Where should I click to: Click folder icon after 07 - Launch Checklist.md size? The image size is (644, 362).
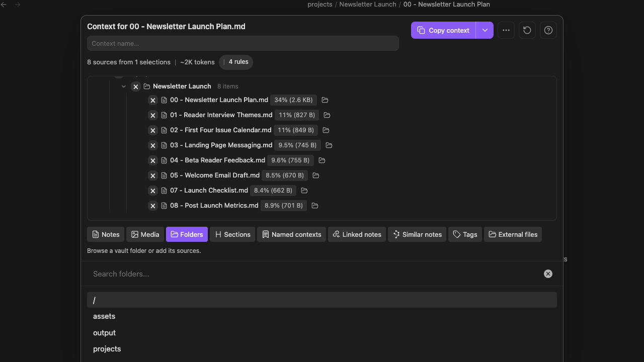(x=304, y=191)
